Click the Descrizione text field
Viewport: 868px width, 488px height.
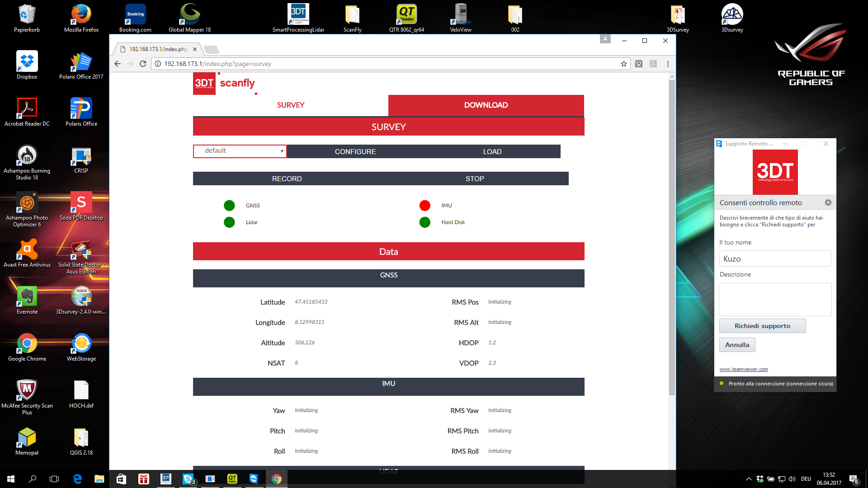775,299
